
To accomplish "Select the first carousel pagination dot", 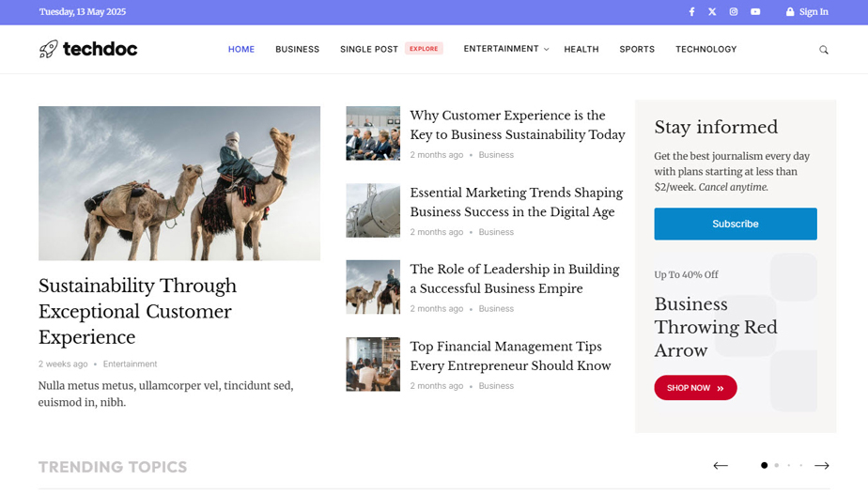I will (x=764, y=466).
